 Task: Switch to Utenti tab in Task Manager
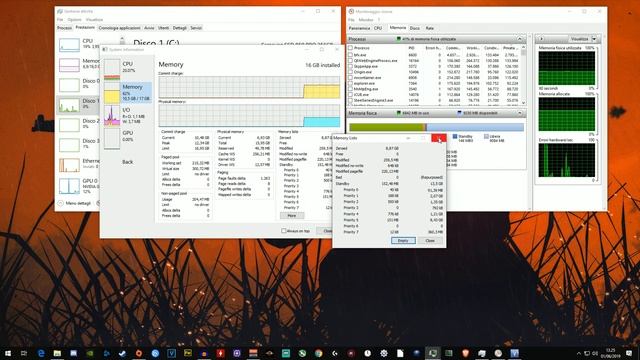coord(163,28)
